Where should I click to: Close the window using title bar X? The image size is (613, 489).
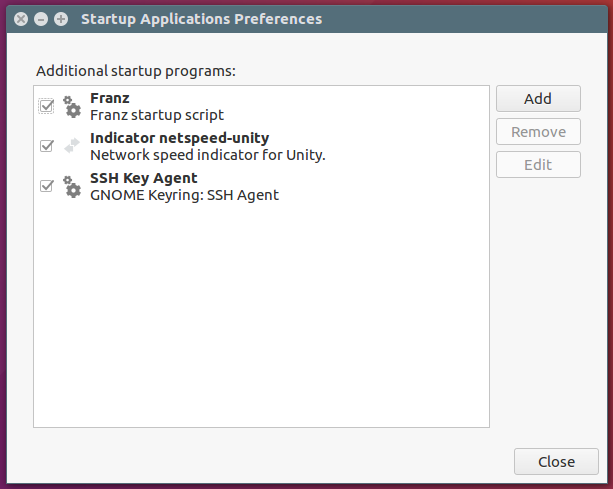(x=21, y=19)
